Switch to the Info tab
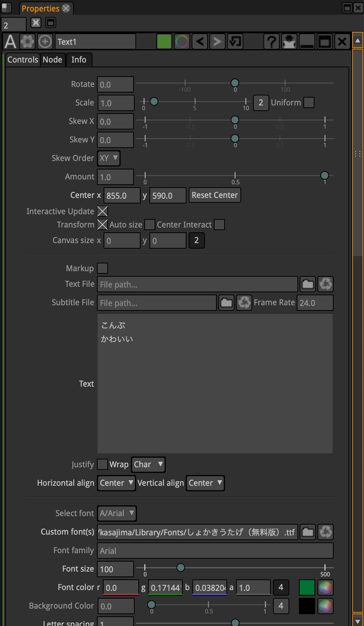Screen dimensions: 364x626 [79, 60]
